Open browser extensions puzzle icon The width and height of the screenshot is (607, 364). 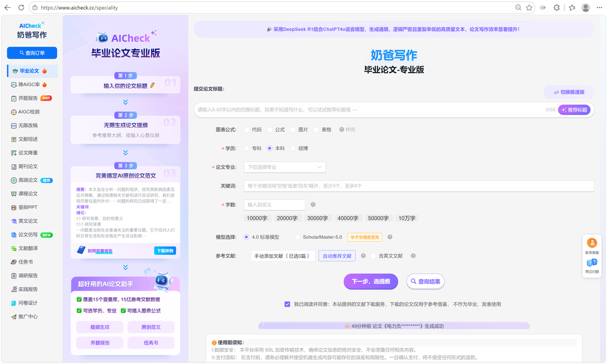[x=557, y=7]
